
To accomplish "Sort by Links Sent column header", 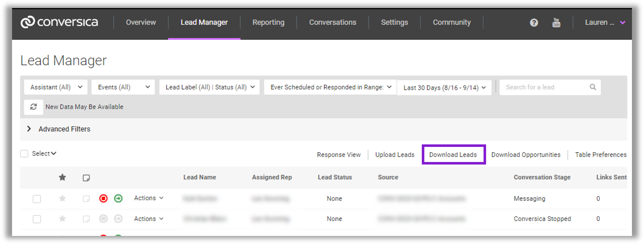I will [x=612, y=177].
